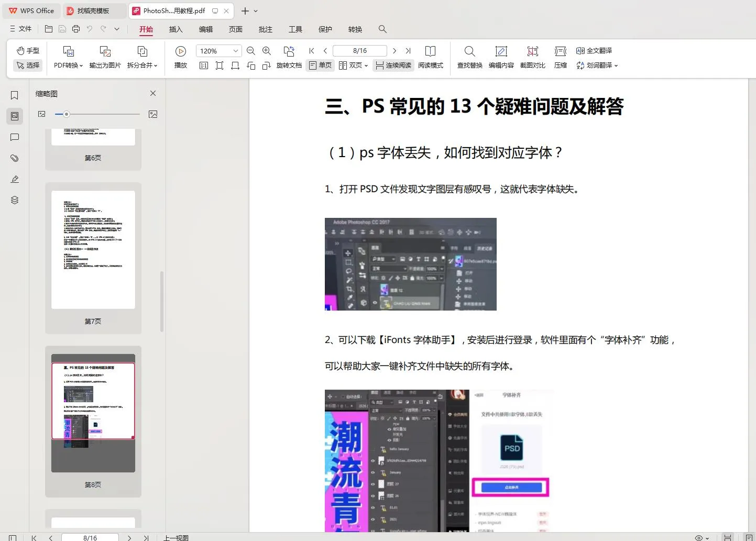Open the new tab dropdown arrow
This screenshot has width=756, height=541.
coord(256,11)
